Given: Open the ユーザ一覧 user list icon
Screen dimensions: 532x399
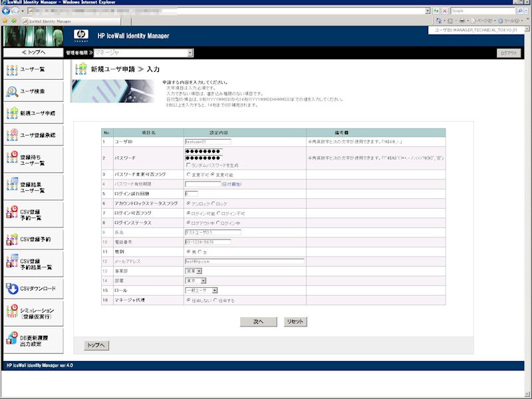Looking at the screenshot, I should [x=12, y=70].
